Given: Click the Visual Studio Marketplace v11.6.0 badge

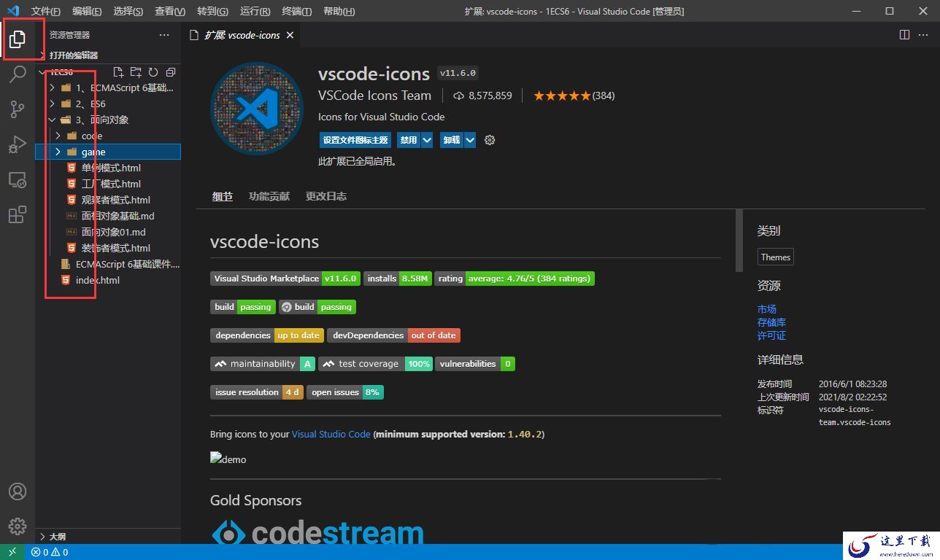Looking at the screenshot, I should [x=285, y=279].
